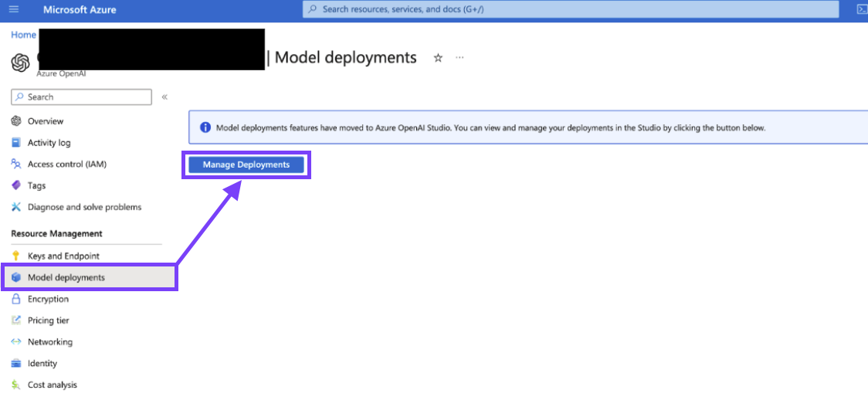Screen dimensions: 868x397
Task: Click the Azure OpenAI resource logo icon
Action: (x=20, y=63)
